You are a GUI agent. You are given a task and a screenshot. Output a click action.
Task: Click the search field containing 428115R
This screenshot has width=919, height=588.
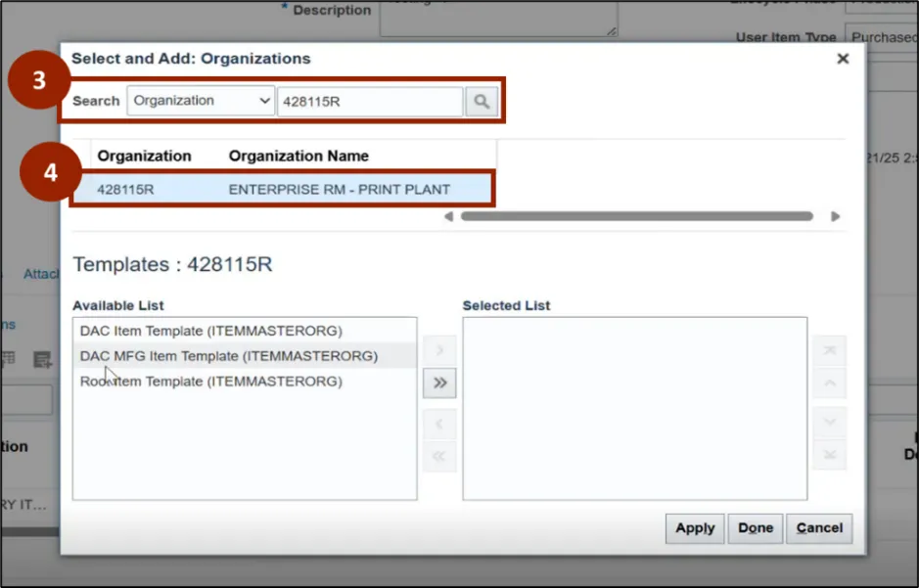369,102
